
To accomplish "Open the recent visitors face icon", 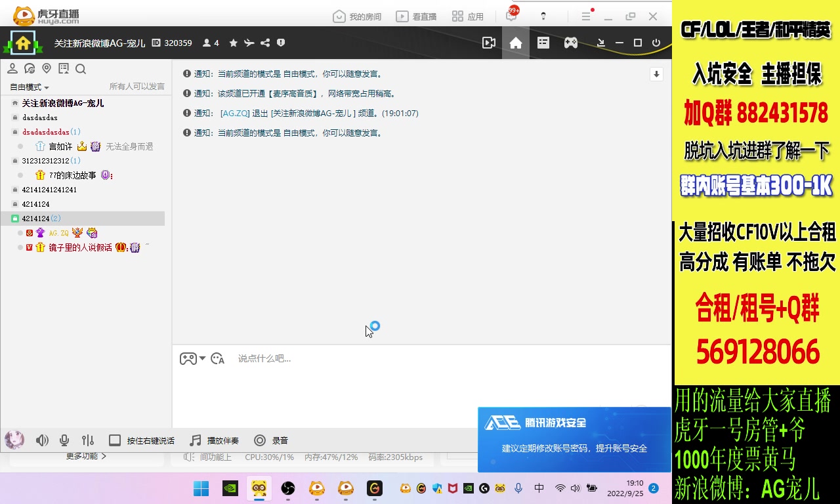I will pyautogui.click(x=30, y=69).
